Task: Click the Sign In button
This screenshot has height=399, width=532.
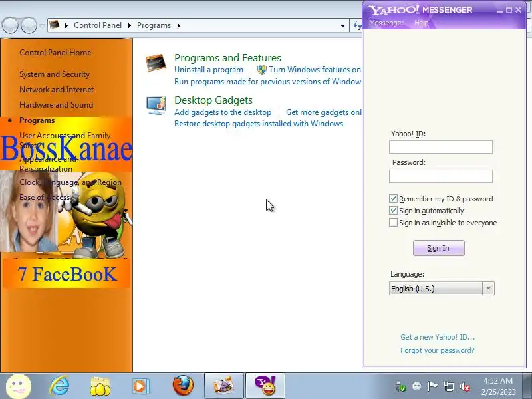Action: click(x=438, y=248)
